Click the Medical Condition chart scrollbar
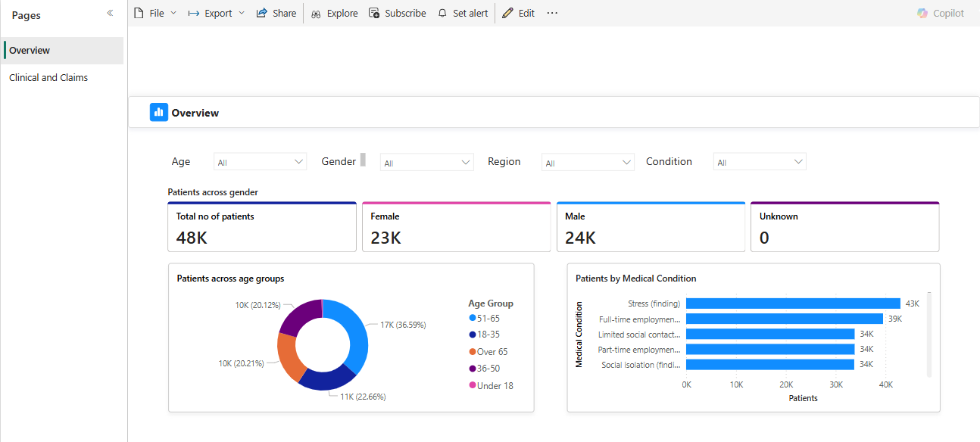980x442 pixels. point(929,334)
